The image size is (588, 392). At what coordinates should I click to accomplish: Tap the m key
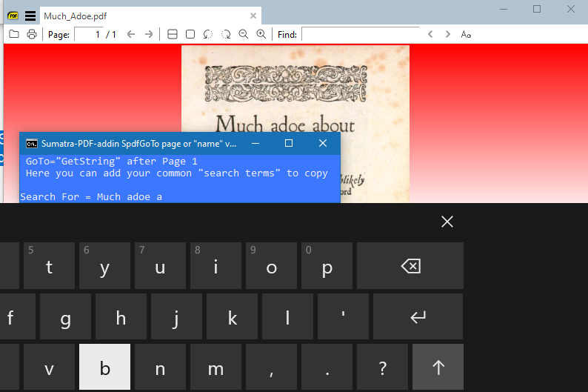point(216,368)
